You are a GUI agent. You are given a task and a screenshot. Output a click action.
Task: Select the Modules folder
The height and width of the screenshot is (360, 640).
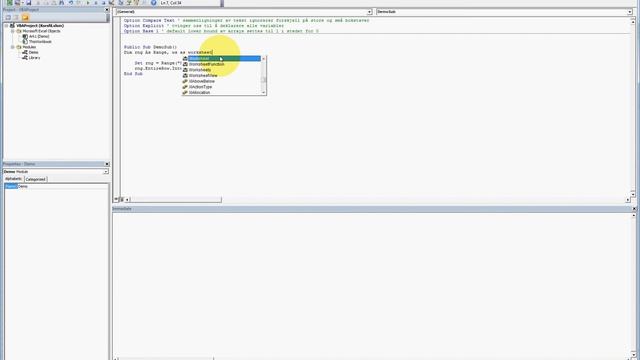tap(29, 47)
